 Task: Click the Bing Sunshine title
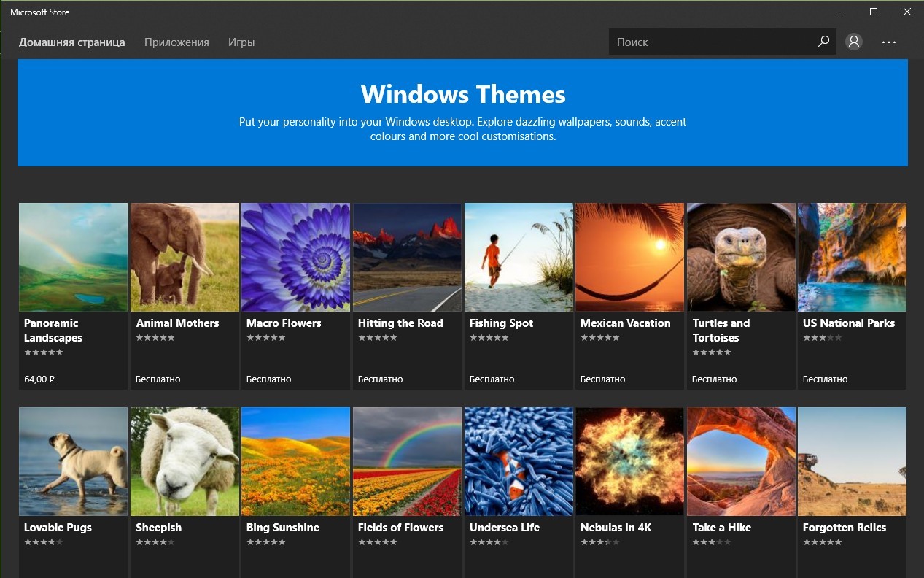coord(283,528)
